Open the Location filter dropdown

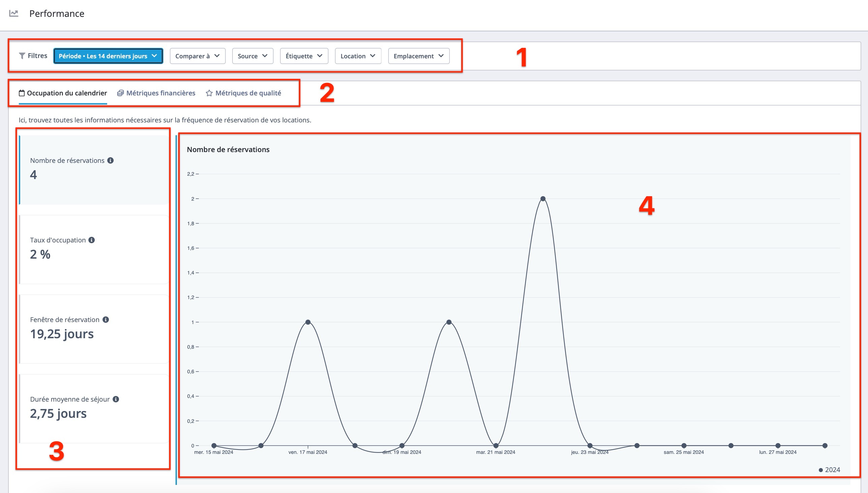point(358,56)
